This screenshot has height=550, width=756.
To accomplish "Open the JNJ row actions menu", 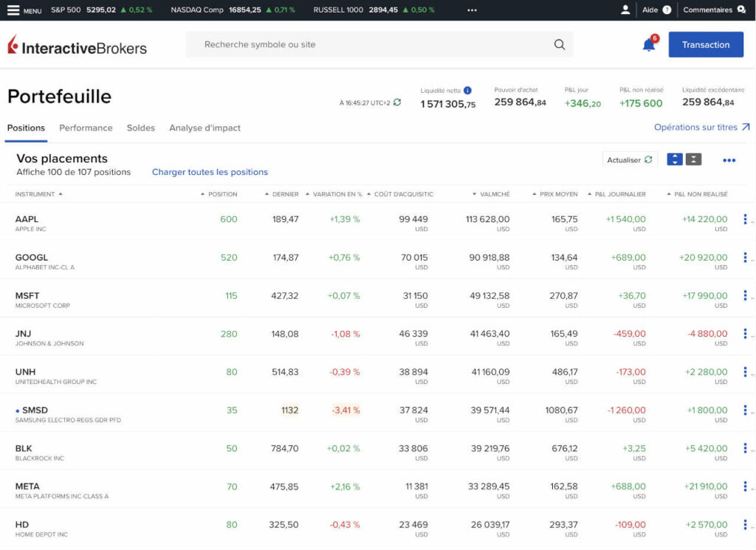I will coord(745,334).
